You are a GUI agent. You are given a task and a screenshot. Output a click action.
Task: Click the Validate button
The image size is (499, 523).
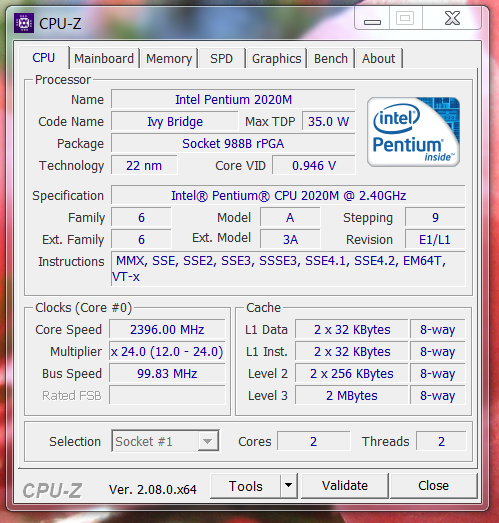pyautogui.click(x=345, y=486)
